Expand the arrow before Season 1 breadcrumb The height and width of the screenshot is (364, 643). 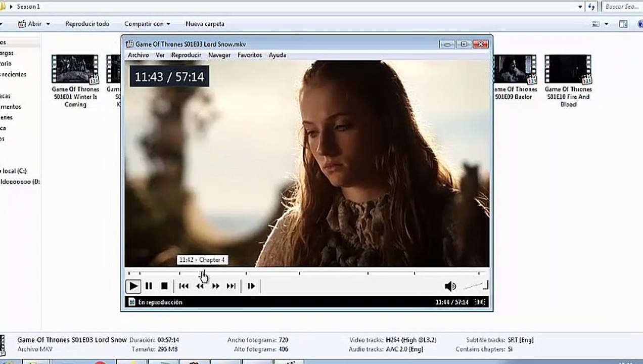11,7
